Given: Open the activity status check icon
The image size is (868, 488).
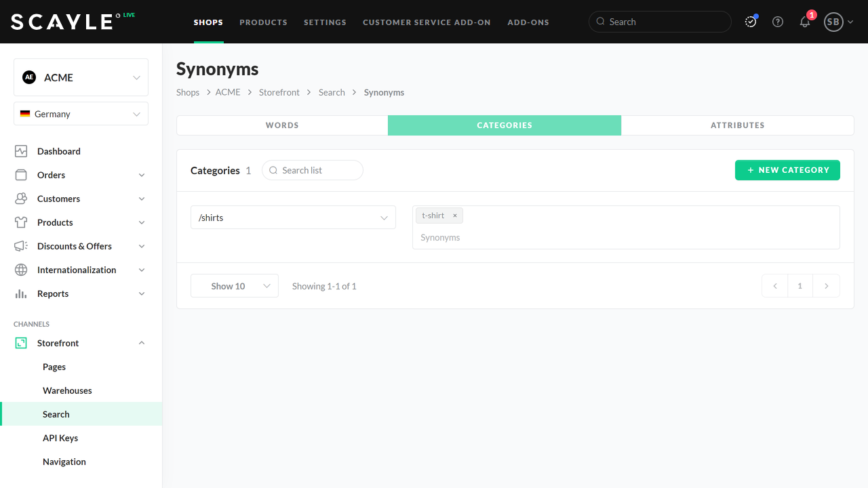Looking at the screenshot, I should (x=751, y=22).
